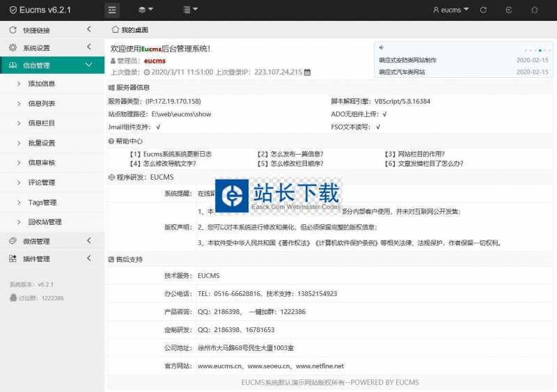Click the 微信管理 icon in sidebar
This screenshot has height=392, width=557.
pyautogui.click(x=13, y=241)
